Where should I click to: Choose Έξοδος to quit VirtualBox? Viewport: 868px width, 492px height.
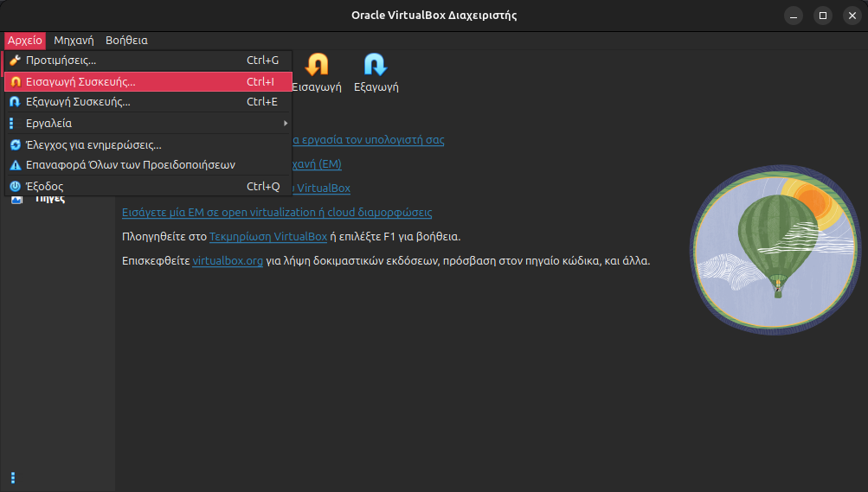point(148,186)
